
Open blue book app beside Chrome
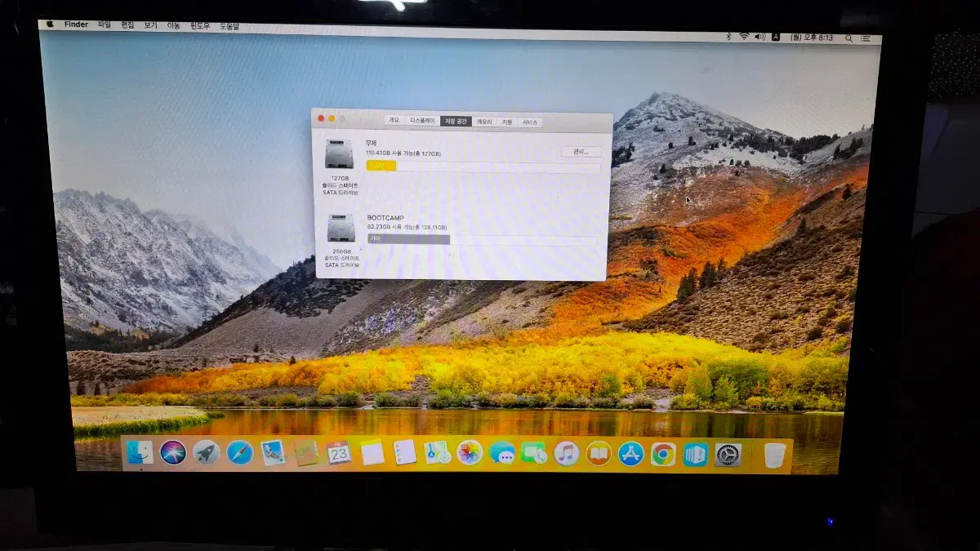pyautogui.click(x=695, y=454)
